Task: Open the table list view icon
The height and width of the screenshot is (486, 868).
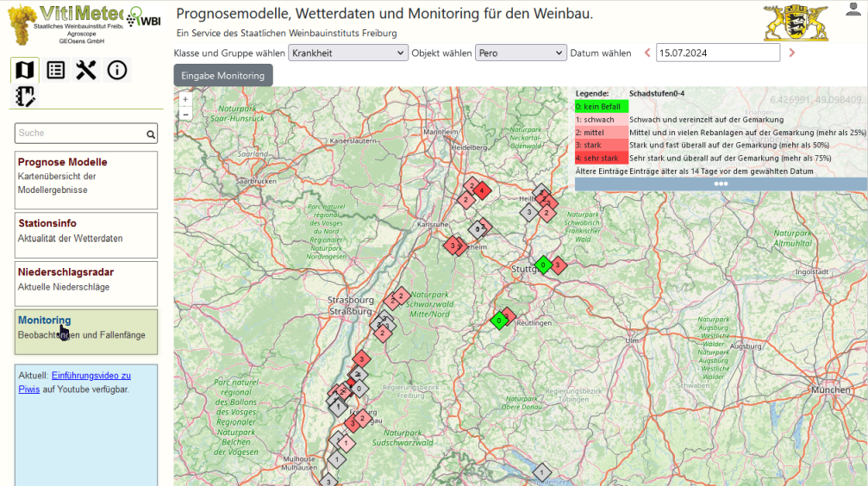Action: pos(55,70)
